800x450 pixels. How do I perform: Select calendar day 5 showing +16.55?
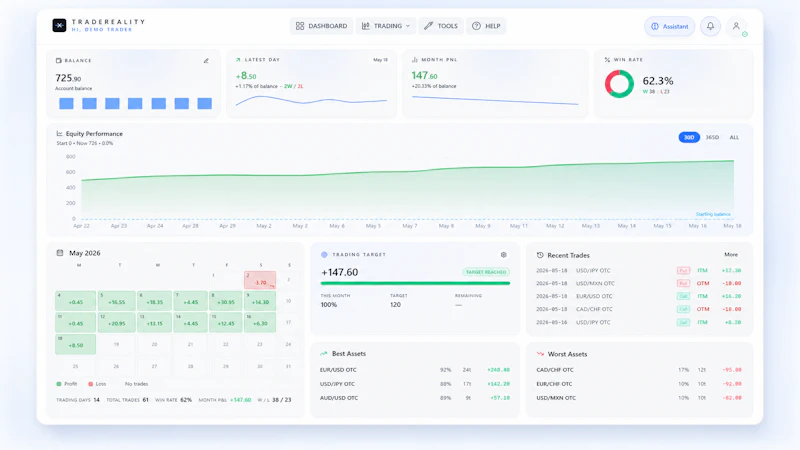tap(117, 301)
